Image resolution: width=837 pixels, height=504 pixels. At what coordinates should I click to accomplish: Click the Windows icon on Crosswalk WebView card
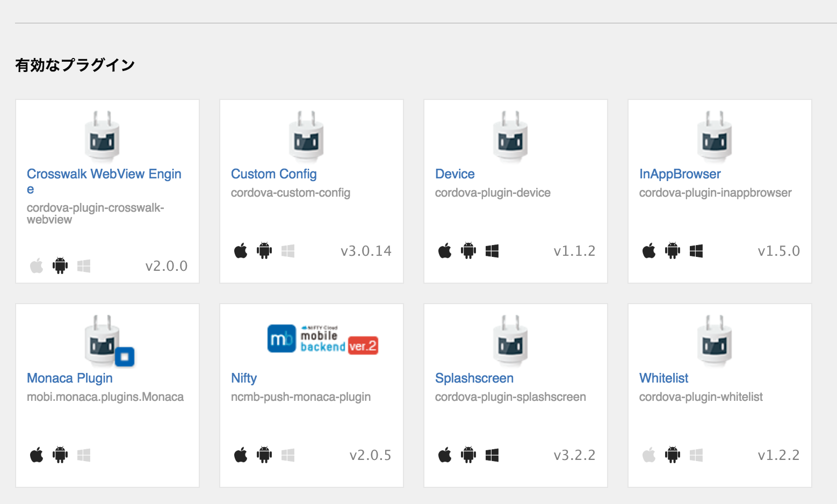84,265
